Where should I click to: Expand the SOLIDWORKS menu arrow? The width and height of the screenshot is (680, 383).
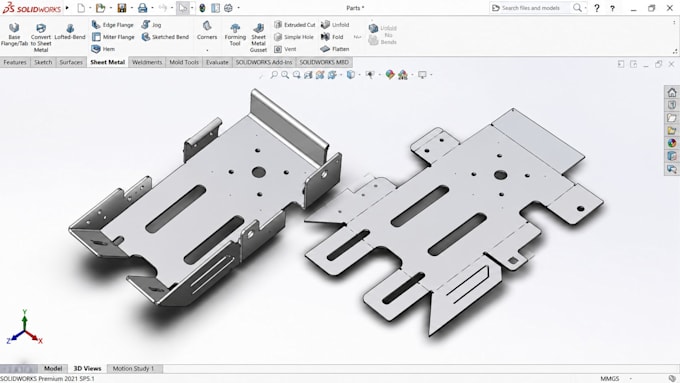pyautogui.click(x=67, y=8)
